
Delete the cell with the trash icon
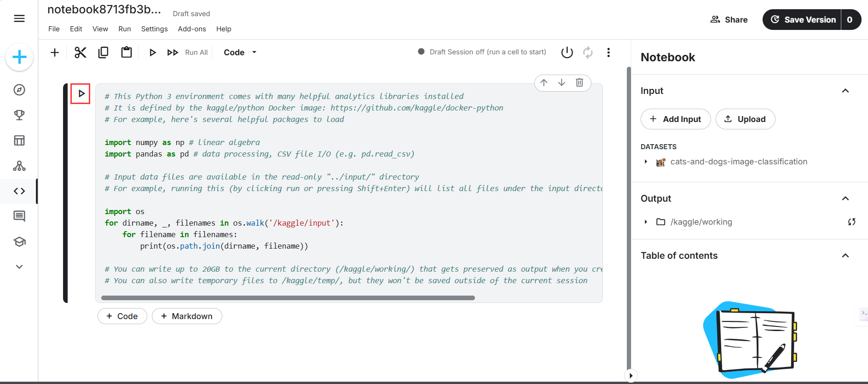tap(579, 82)
